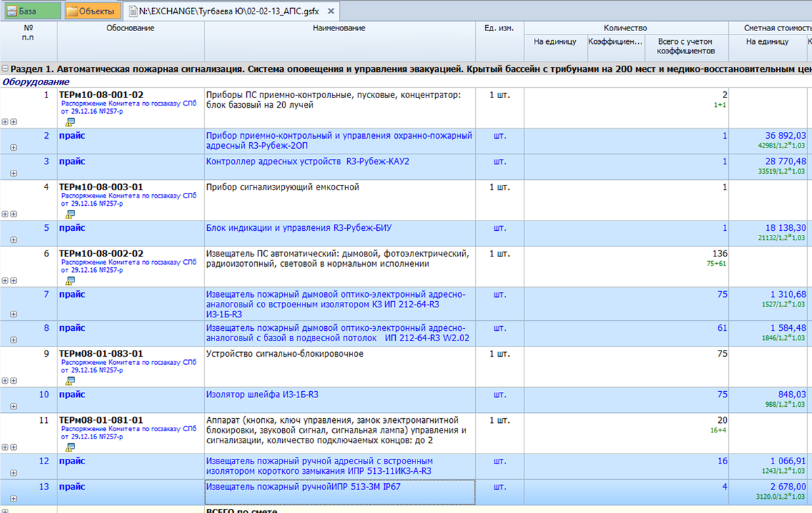Select the code ТЕРм08-01-083-01
The height and width of the screenshot is (513, 812).
(101, 353)
